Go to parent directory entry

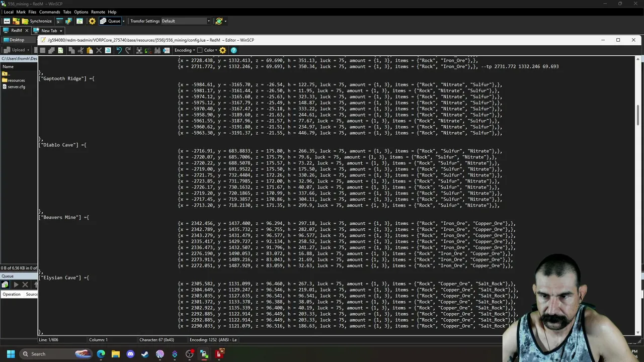[x=6, y=74]
